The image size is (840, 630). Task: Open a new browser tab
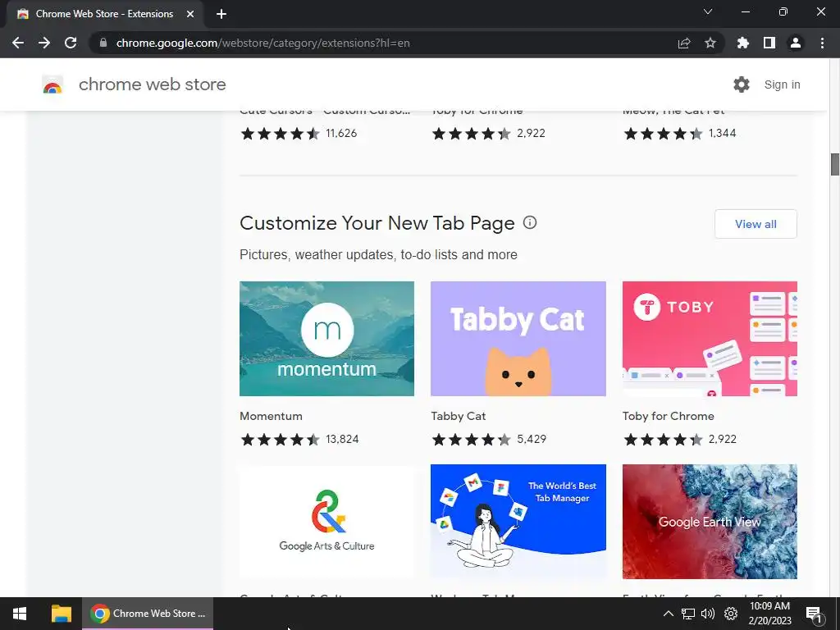(221, 14)
